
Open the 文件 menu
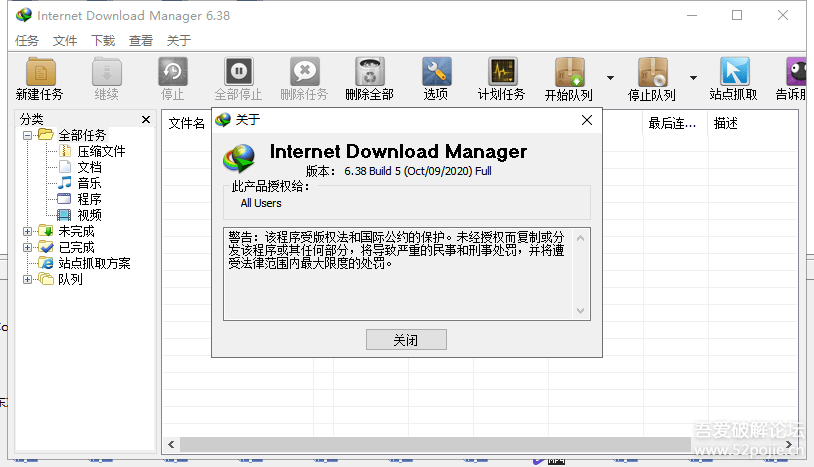(x=65, y=40)
